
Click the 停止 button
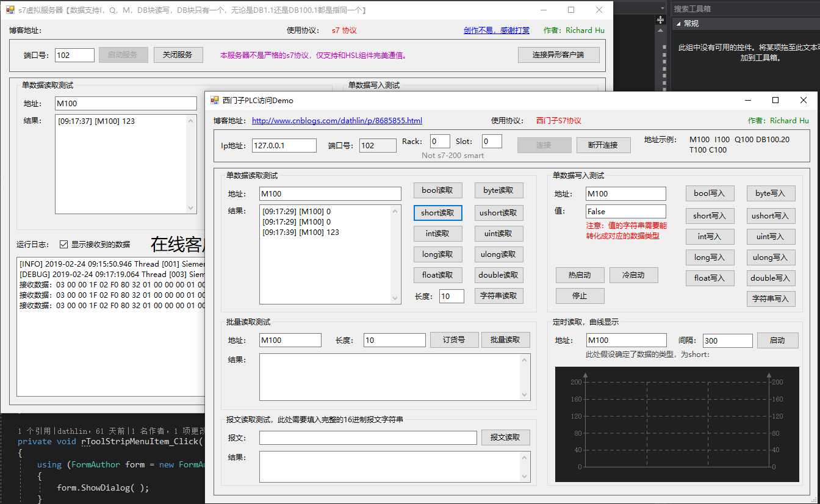coord(580,296)
